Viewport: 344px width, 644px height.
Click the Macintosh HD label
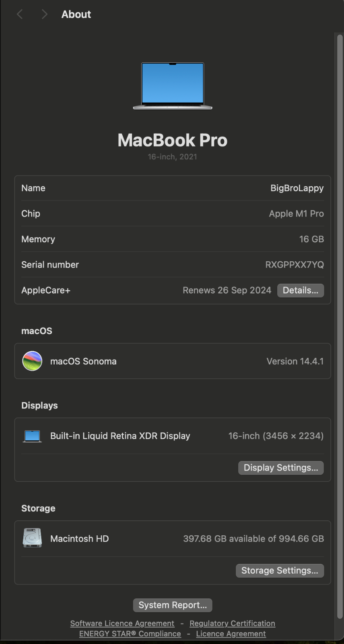pyautogui.click(x=80, y=539)
